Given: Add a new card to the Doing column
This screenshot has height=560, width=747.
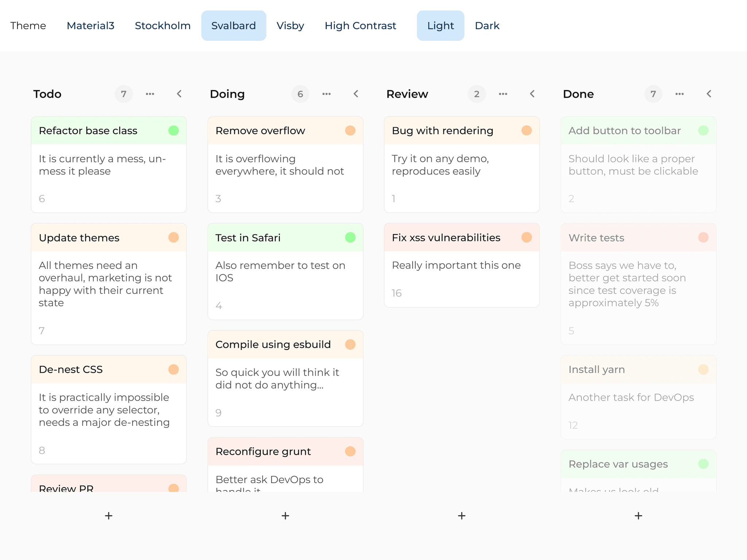Looking at the screenshot, I should tap(285, 516).
